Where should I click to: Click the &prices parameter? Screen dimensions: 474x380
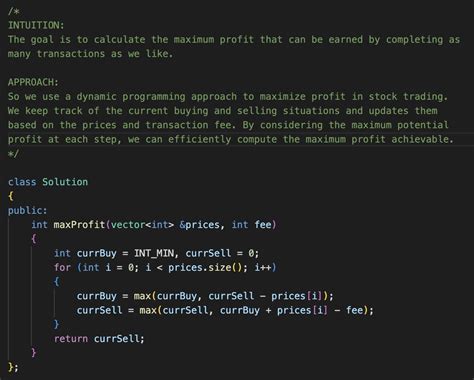coord(199,225)
